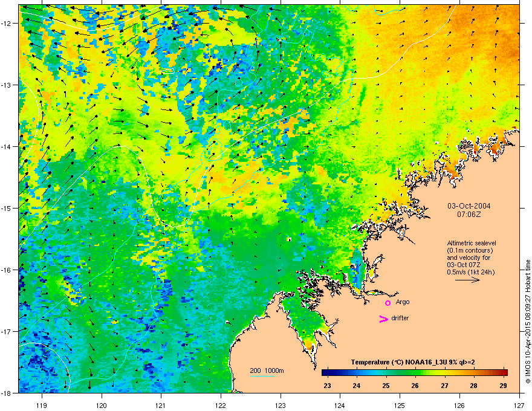
Task: Click the 29 value on temperature scale
Action: pos(503,386)
